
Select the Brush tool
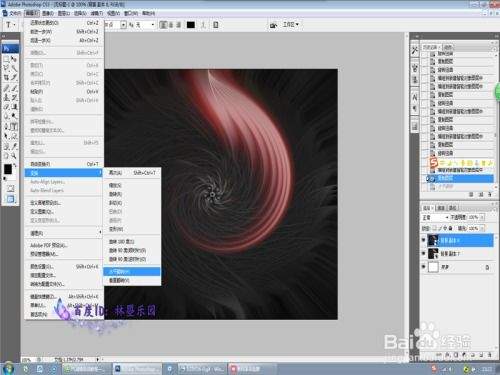coord(14,88)
